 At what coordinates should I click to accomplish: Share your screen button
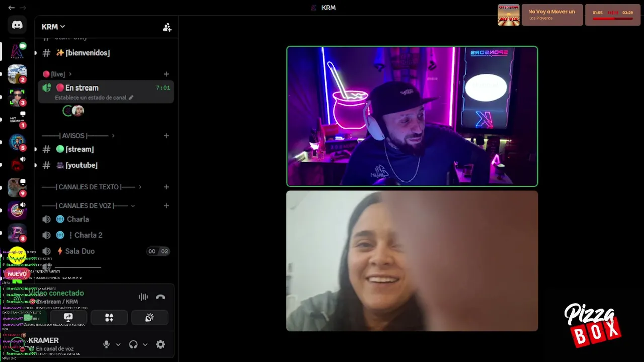click(68, 318)
